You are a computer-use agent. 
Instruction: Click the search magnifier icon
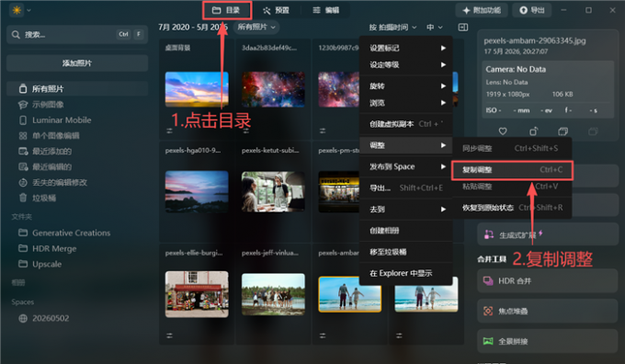tap(16, 35)
